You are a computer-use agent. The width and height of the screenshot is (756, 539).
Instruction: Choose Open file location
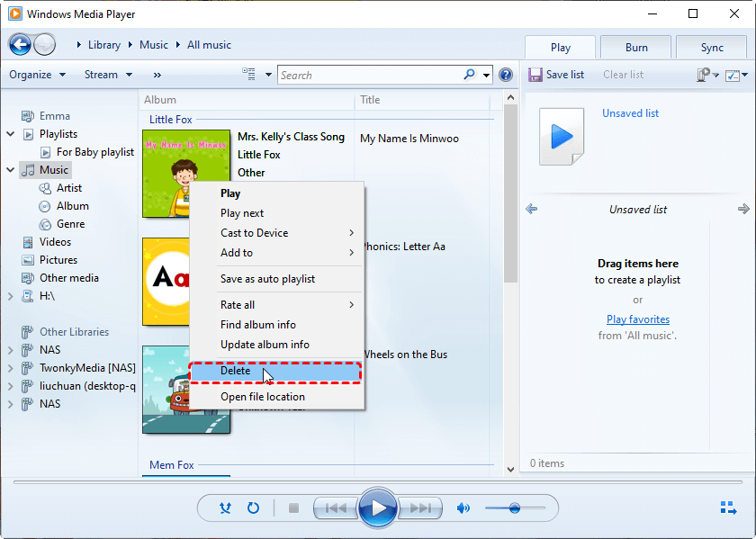276,397
